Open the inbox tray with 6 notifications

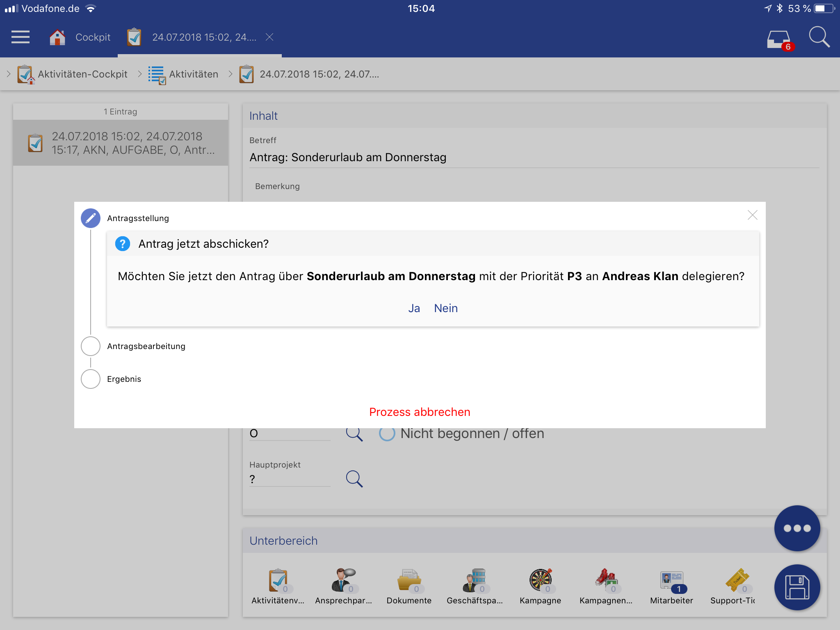pos(778,39)
